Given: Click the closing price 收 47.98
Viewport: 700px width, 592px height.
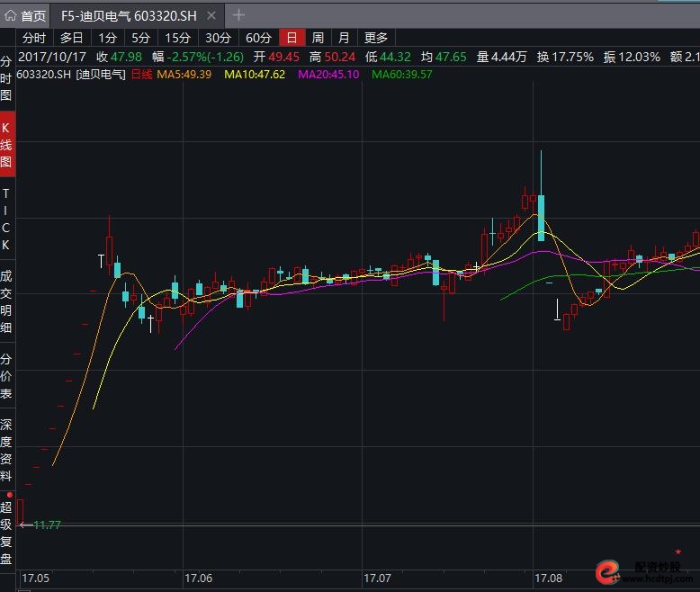Looking at the screenshot, I should [119, 57].
